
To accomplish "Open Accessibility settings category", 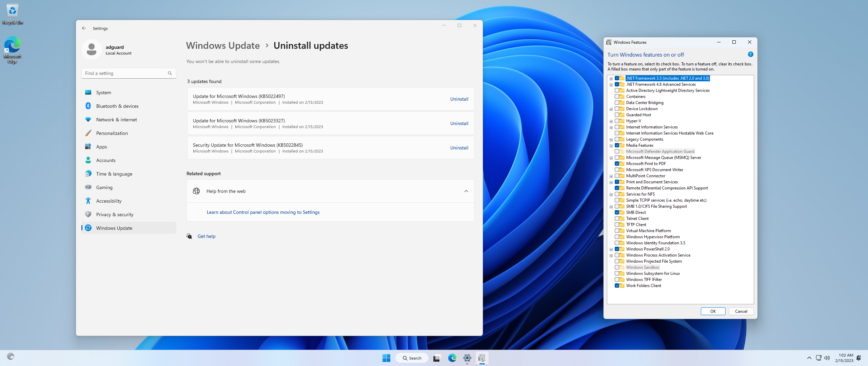I will 129,201.
